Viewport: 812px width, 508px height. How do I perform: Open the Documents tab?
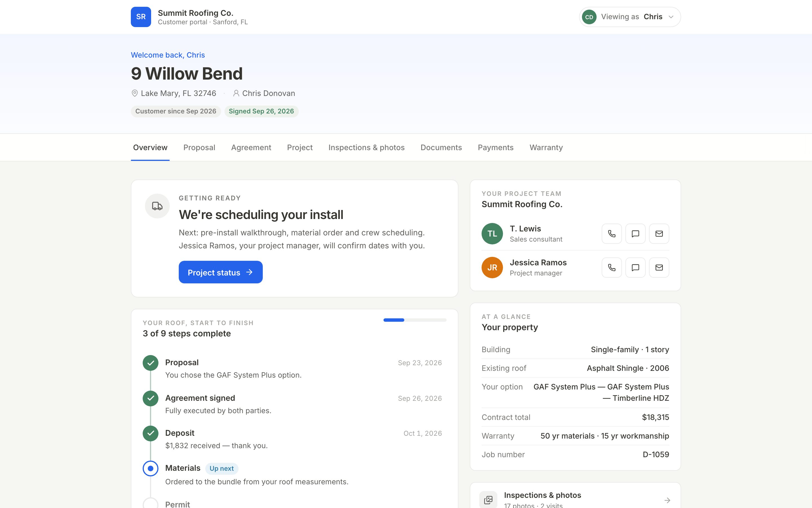(x=441, y=148)
